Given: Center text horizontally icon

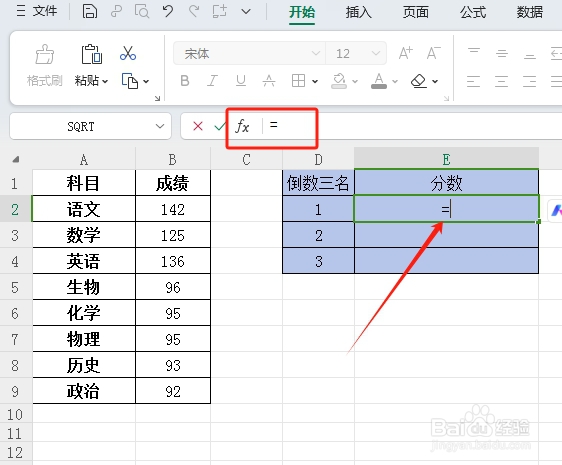Looking at the screenshot, I should (502, 81).
